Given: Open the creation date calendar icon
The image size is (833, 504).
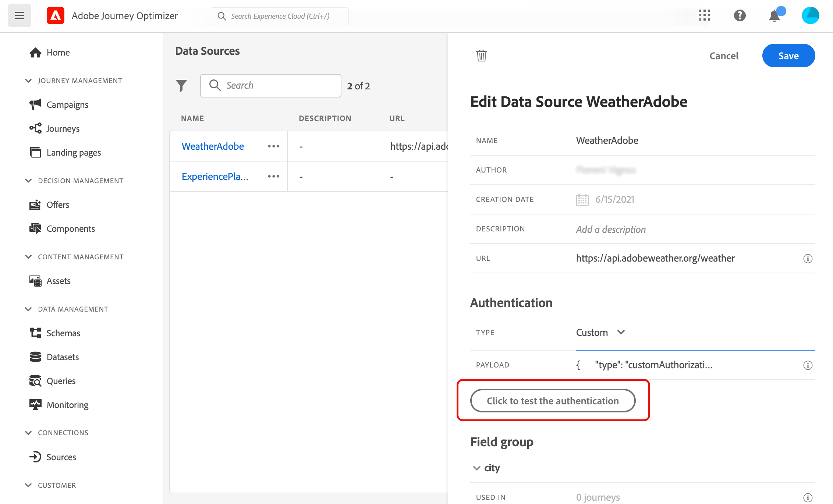Looking at the screenshot, I should point(582,200).
